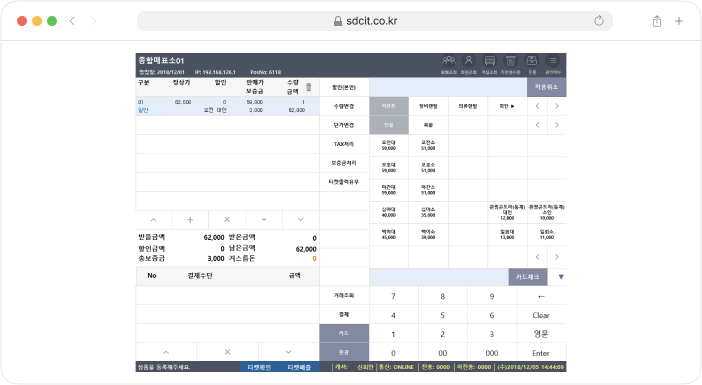Click the browser reload icon in address bar

(x=599, y=21)
